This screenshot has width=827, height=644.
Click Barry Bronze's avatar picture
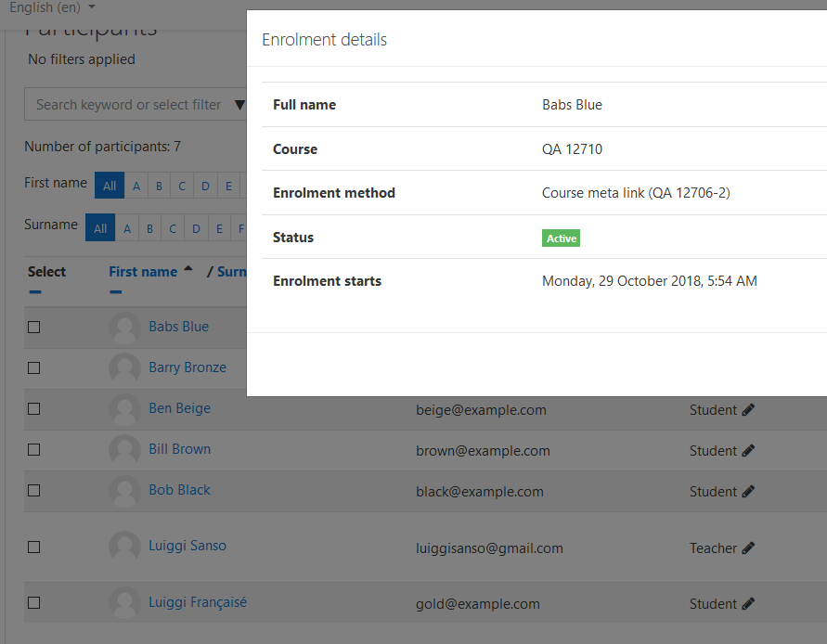tap(124, 368)
